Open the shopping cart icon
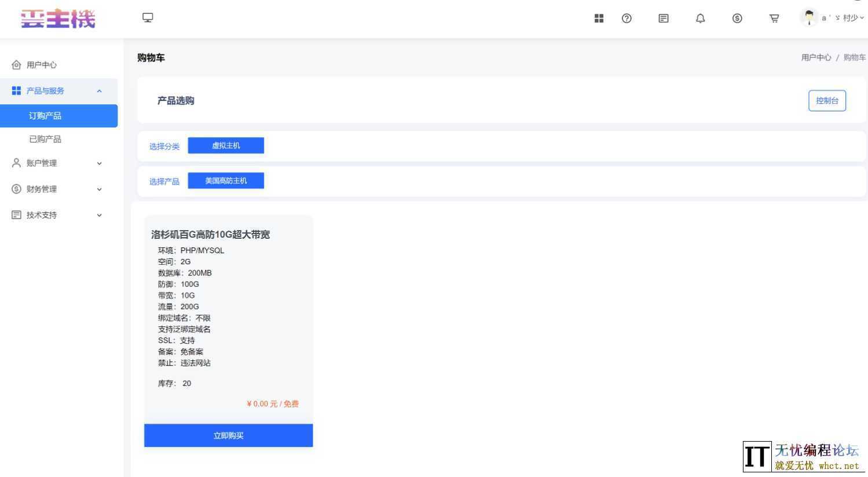 click(x=774, y=19)
